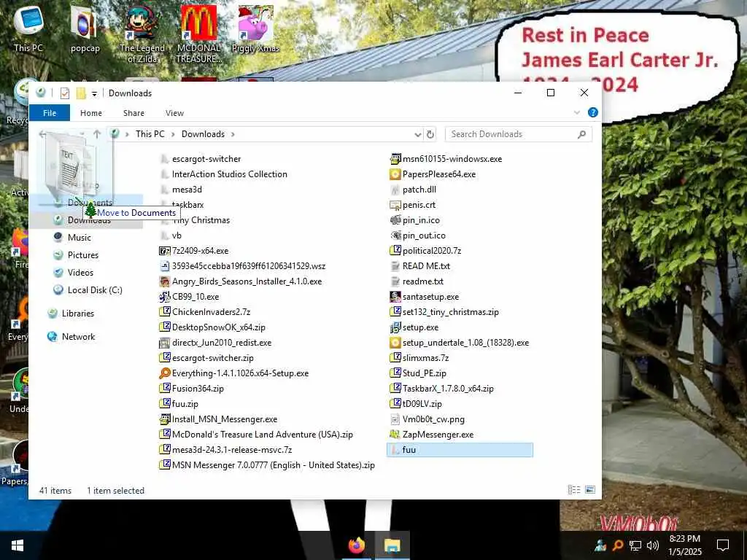Select Network in navigation pane
This screenshot has width=747, height=560.
tap(71, 337)
